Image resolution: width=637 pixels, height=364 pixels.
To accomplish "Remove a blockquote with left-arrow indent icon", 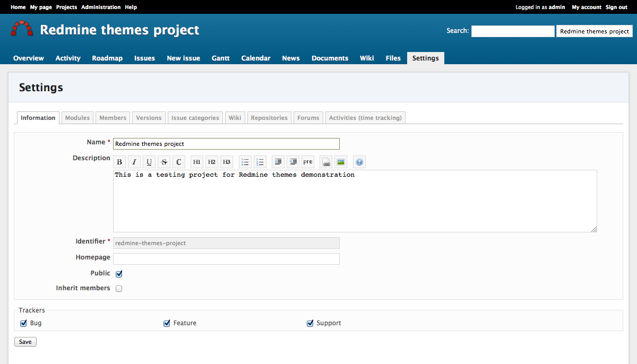I will [x=293, y=162].
